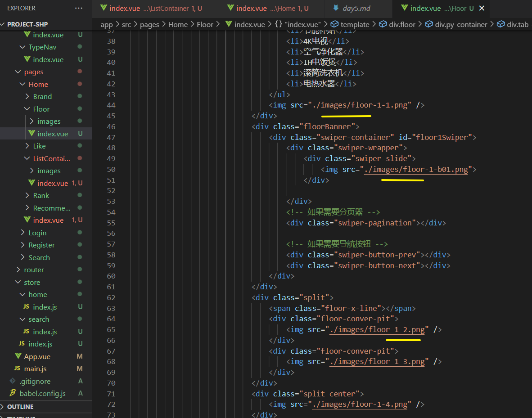Click the div.floor symbol icon in breadcrumbs
532x418 pixels.
[383, 24]
